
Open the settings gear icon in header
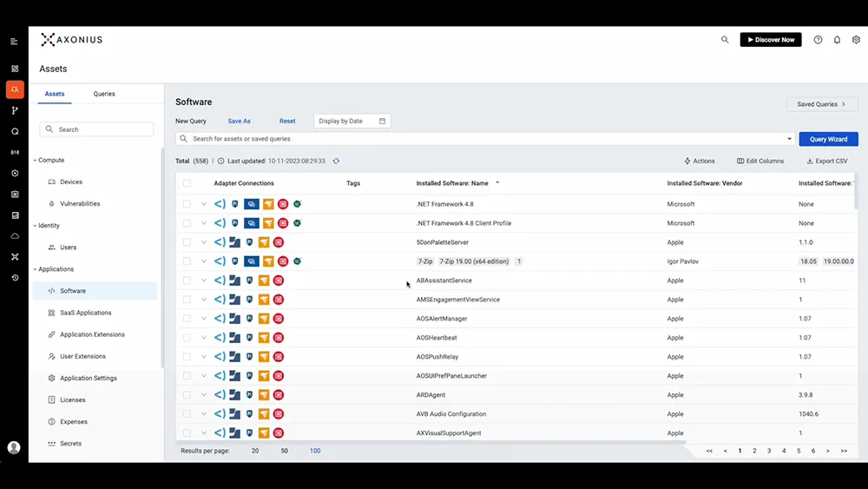tap(856, 40)
